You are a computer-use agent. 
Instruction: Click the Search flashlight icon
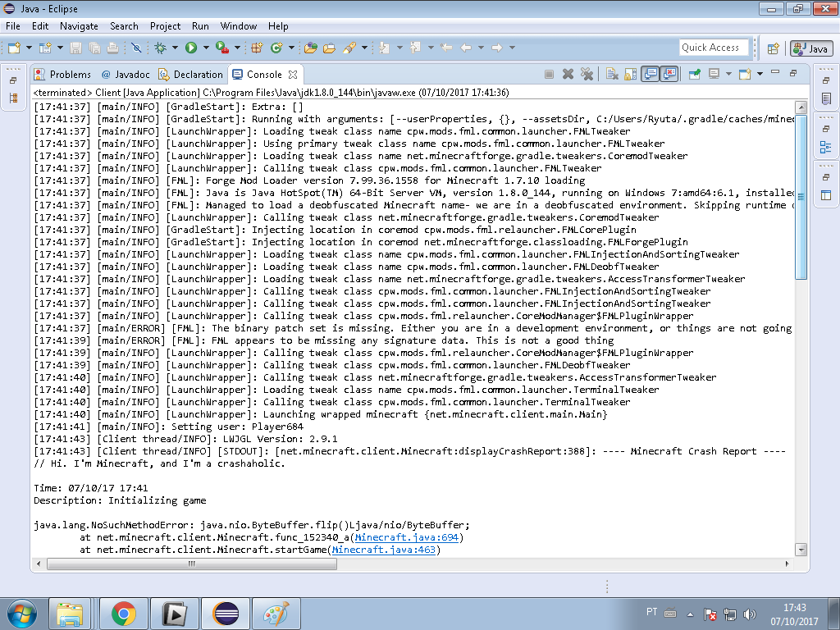[349, 48]
